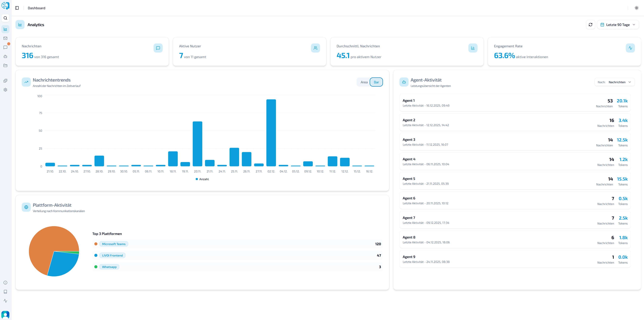Image resolution: width=644 pixels, height=320 pixels.
Task: Select the bot/agents sidebar icon
Action: 5,56
